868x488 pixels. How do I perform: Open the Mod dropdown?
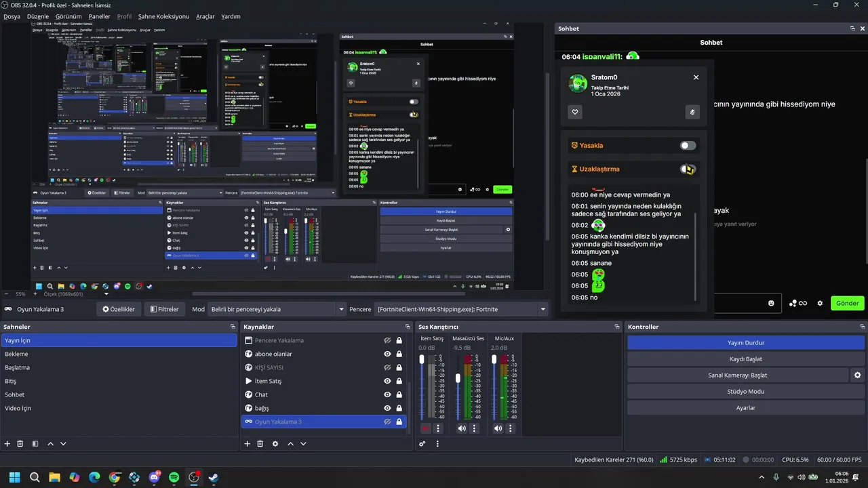(277, 309)
